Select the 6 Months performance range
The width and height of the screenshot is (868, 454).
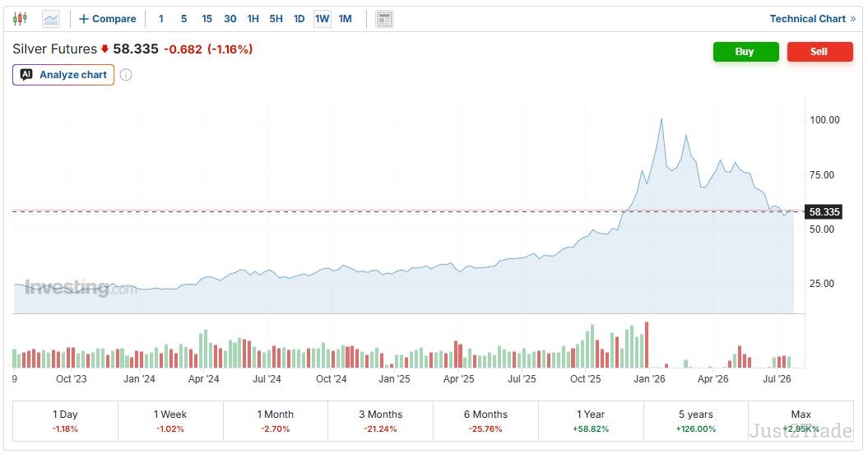pos(485,421)
